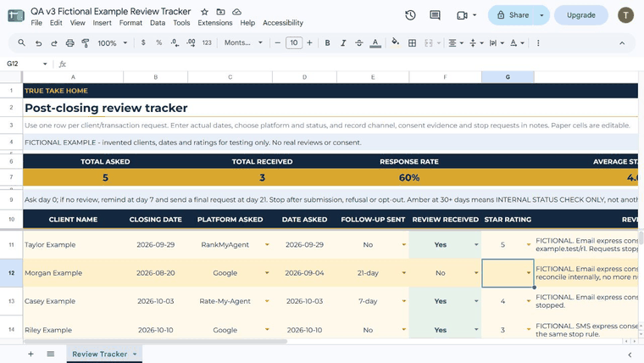
Task: Select the Morgan Example name cell
Action: pyautogui.click(x=73, y=273)
